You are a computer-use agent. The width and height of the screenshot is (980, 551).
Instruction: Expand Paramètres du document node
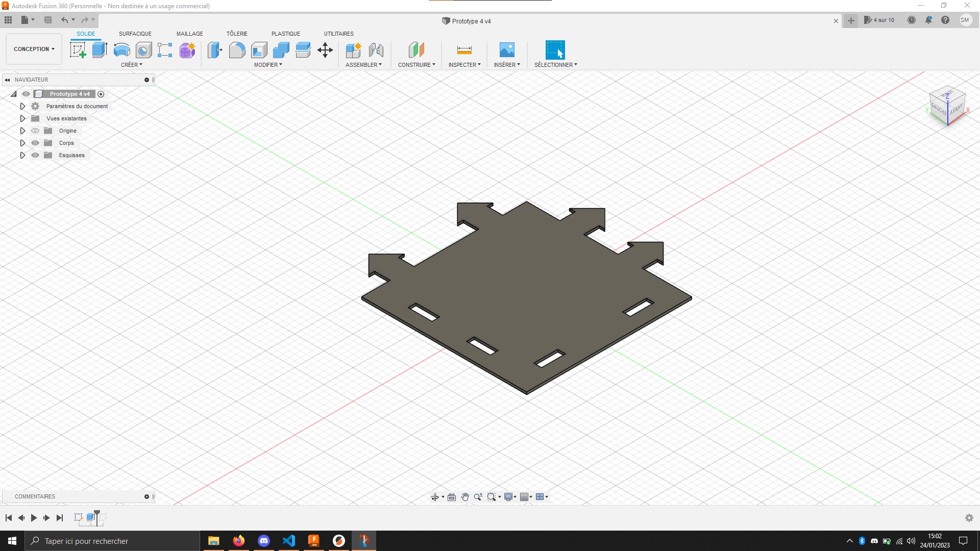22,106
